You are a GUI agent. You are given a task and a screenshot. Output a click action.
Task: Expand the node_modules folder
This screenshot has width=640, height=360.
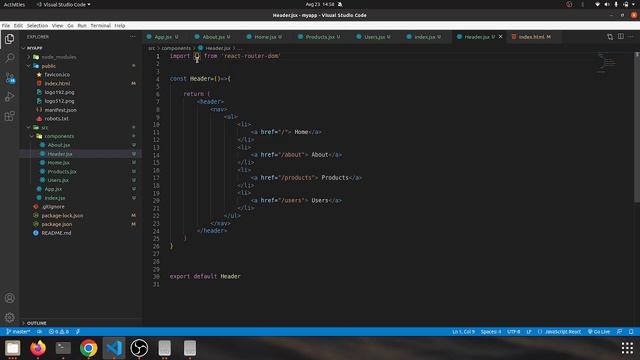[58, 57]
